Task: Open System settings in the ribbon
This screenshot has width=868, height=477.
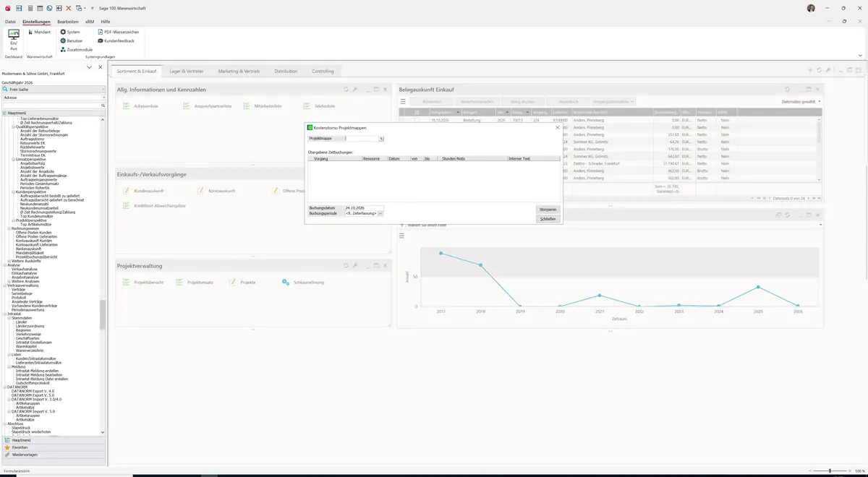Action: (70, 32)
